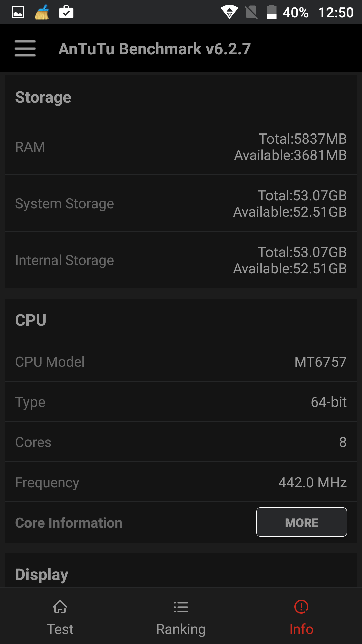
Task: Tap the briefcase checkmark notification icon
Action: [66, 12]
